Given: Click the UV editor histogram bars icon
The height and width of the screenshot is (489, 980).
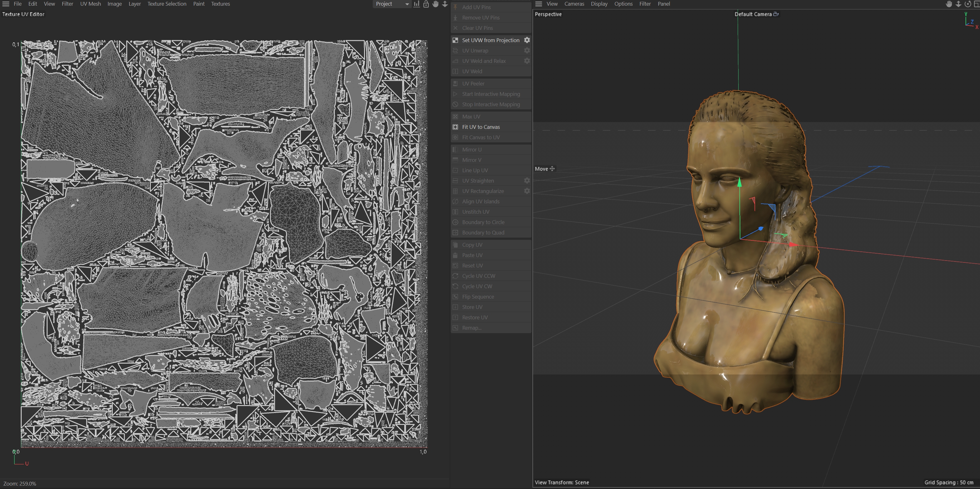Looking at the screenshot, I should [416, 4].
